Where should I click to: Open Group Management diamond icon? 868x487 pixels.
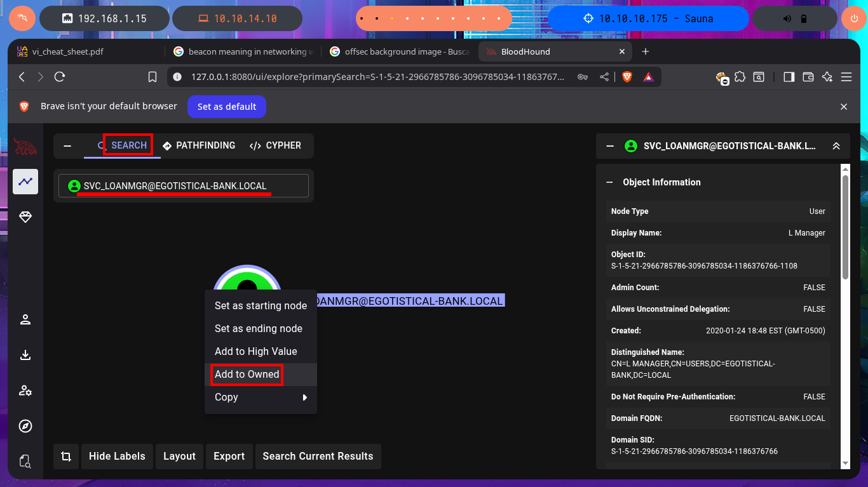pyautogui.click(x=25, y=217)
